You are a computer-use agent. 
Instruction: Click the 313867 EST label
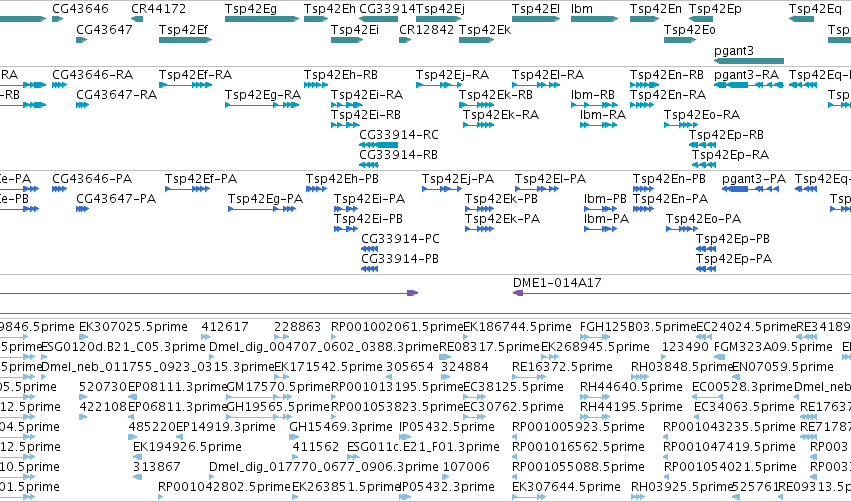click(x=156, y=467)
